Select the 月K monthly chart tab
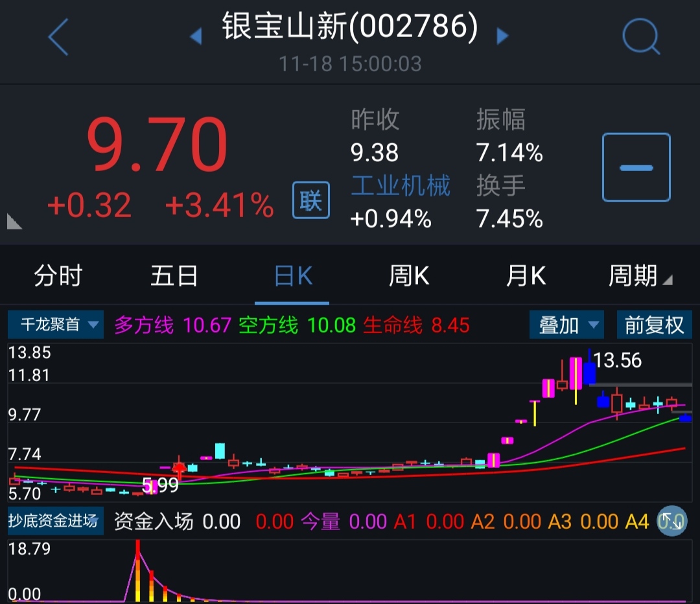The image size is (700, 604). click(x=526, y=277)
